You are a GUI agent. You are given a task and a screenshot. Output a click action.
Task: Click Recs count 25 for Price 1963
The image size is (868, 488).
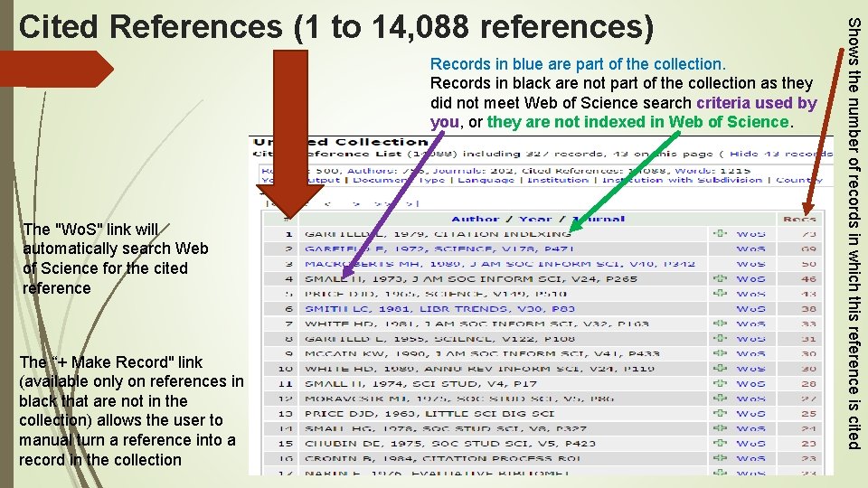click(808, 413)
